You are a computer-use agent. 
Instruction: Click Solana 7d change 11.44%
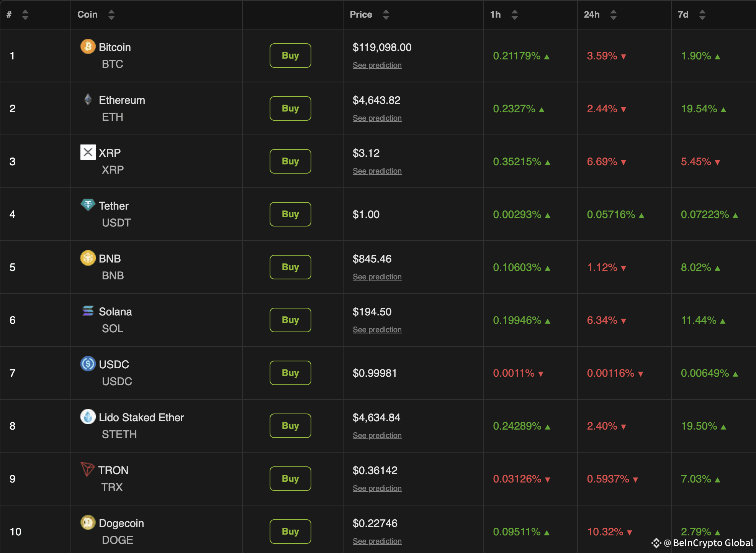point(699,320)
